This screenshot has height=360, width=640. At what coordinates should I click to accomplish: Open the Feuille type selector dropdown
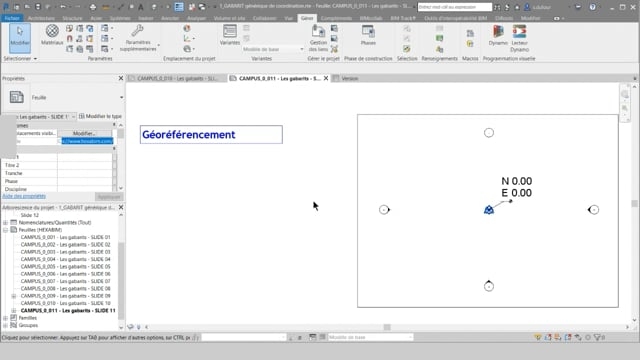pos(121,97)
